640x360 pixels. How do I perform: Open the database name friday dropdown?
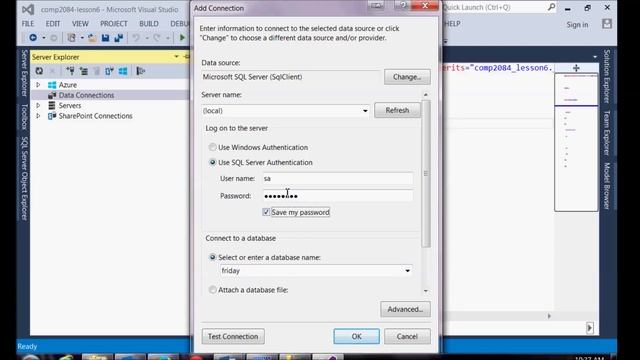click(407, 271)
